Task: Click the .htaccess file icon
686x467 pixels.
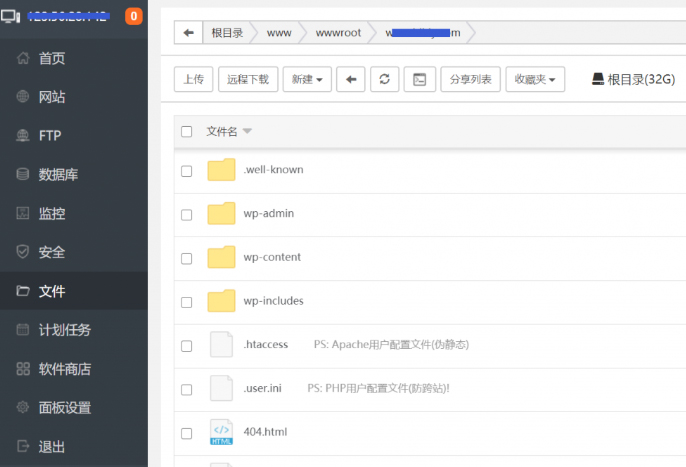Action: tap(221, 345)
